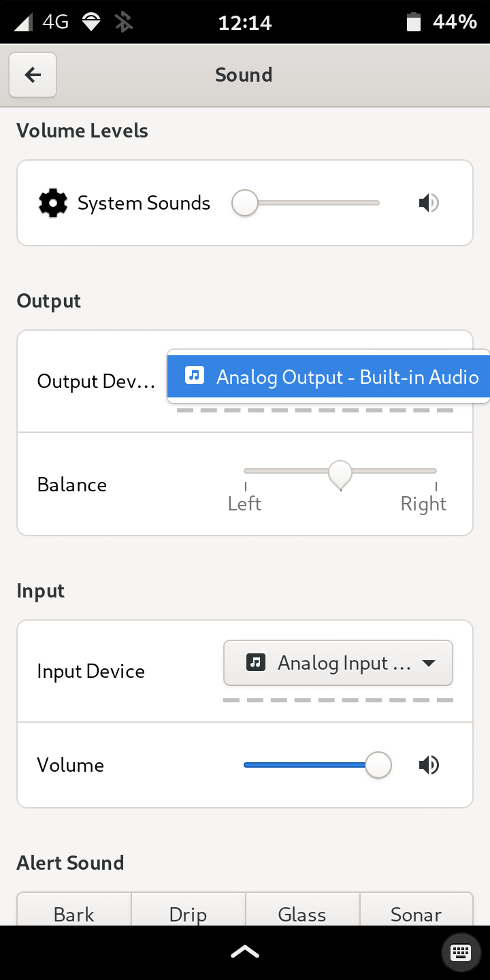The width and height of the screenshot is (490, 980).
Task: Select the Glass alert sound
Action: click(x=302, y=915)
